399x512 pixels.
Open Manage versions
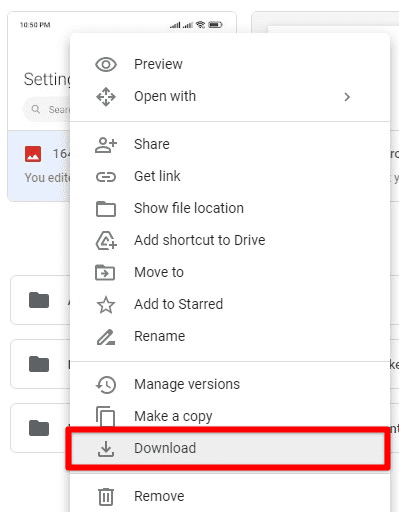click(230, 384)
